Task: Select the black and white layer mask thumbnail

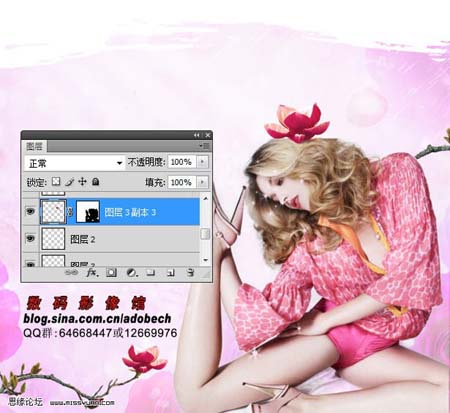Action: click(88, 212)
